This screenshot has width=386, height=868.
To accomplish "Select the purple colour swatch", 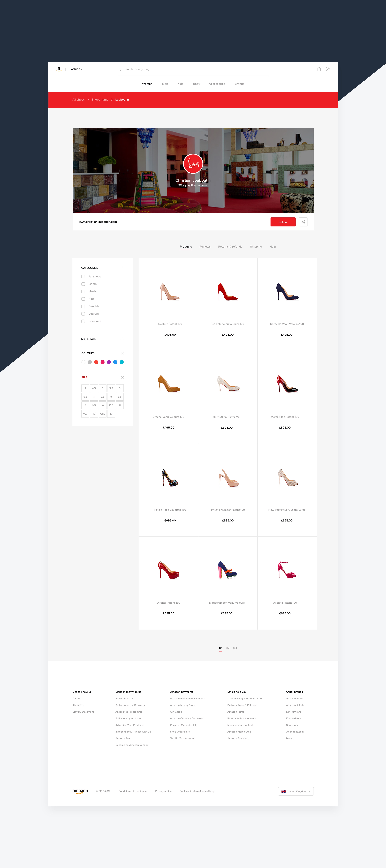I will (x=109, y=362).
